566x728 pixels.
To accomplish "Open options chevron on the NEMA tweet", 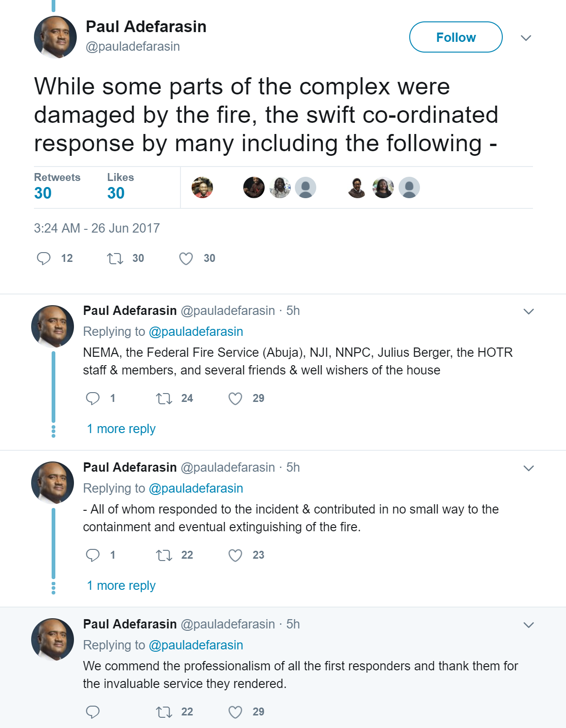I will click(x=528, y=311).
